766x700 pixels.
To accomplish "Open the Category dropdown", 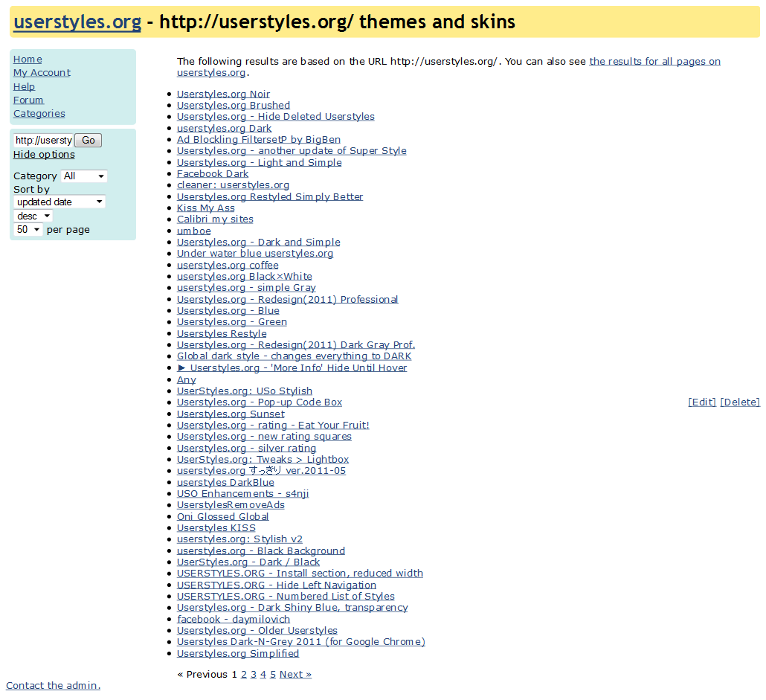I will tap(83, 176).
